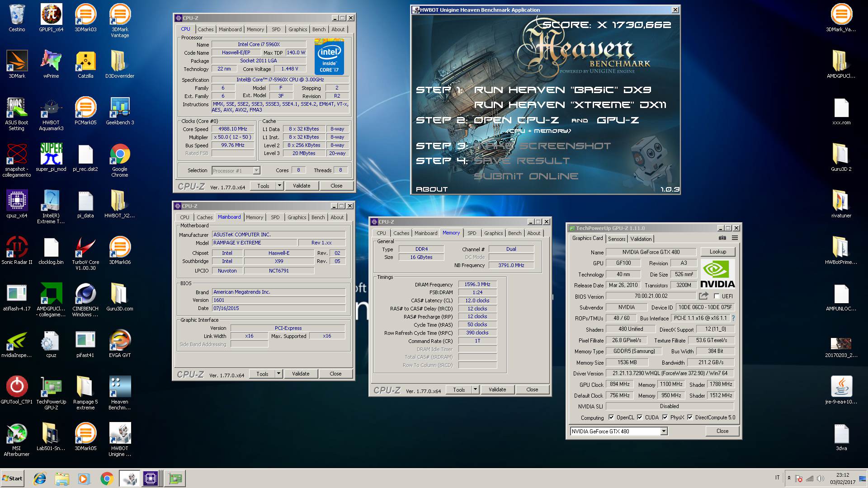
Task: Switch to Caches tab in CPU-Z CPU window
Action: point(205,29)
